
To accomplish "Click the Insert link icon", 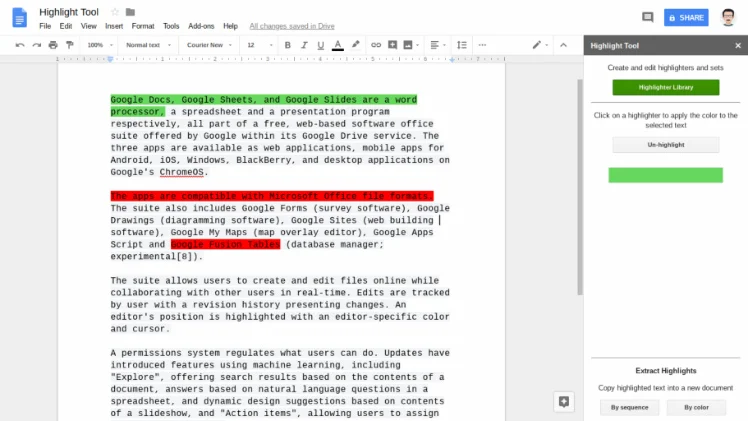I will pyautogui.click(x=376, y=45).
